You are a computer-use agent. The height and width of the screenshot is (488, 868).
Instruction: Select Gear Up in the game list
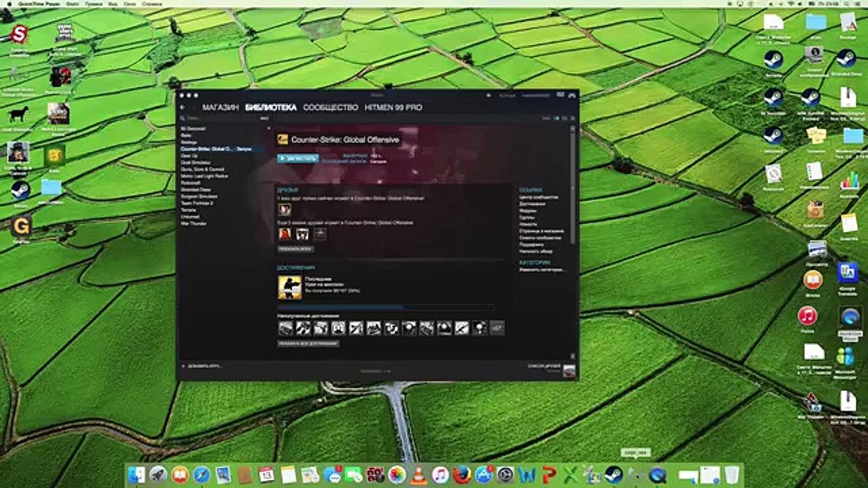click(189, 155)
